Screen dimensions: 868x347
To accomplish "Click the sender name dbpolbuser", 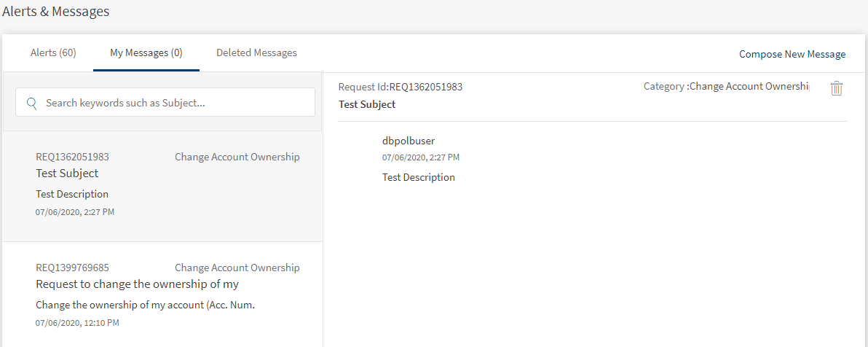I will 408,141.
